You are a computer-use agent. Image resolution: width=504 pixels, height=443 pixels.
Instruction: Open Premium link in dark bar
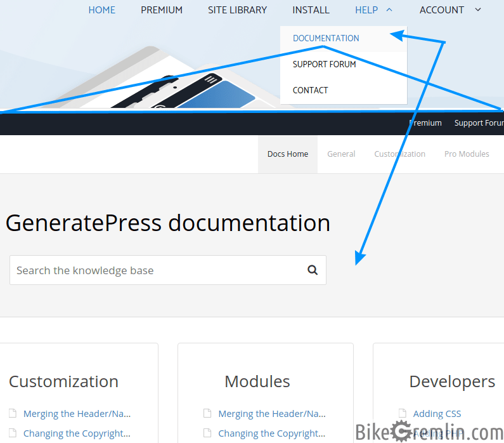coord(425,123)
